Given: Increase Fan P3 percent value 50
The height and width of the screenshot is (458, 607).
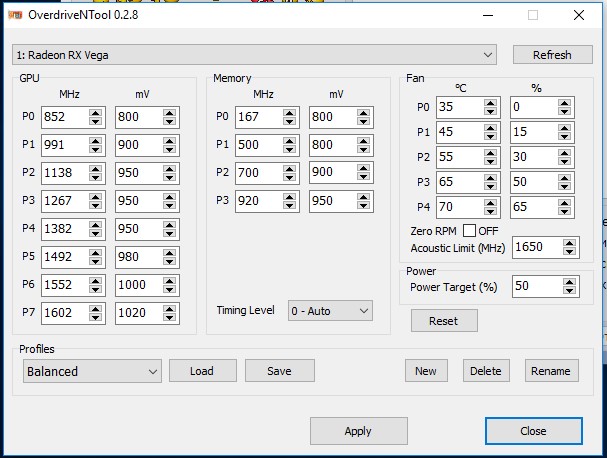Looking at the screenshot, I should pos(564,178).
